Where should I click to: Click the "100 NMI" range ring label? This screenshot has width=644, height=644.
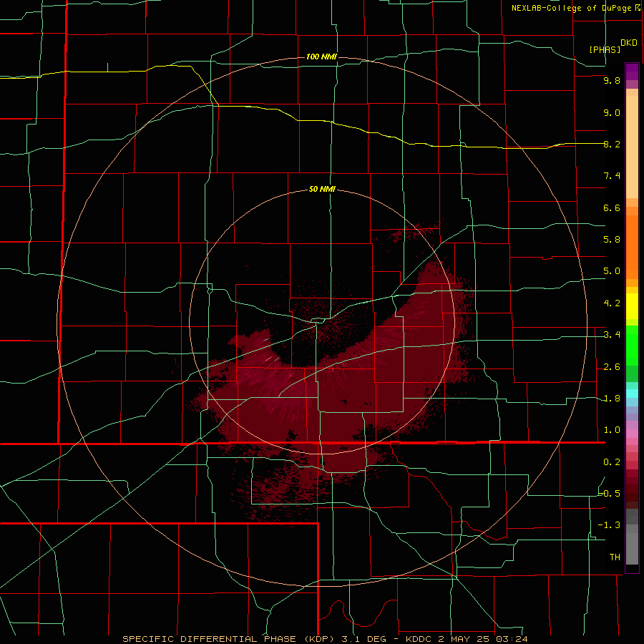(x=321, y=57)
